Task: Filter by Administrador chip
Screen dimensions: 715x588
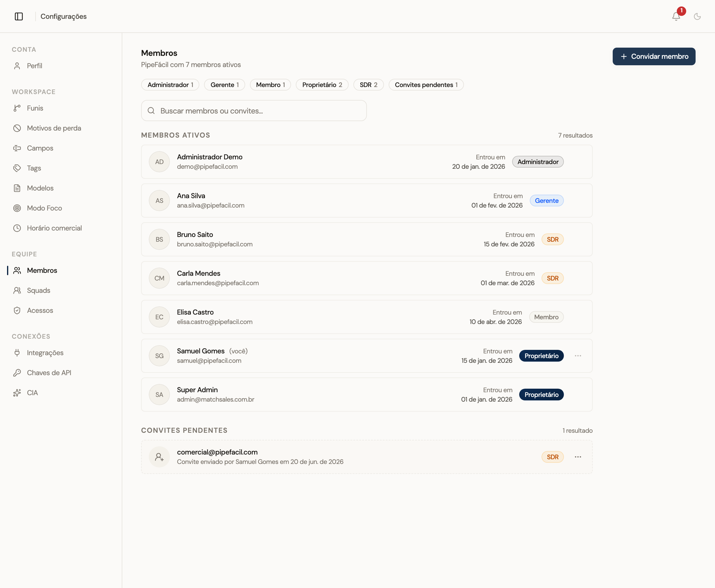Action: (170, 85)
